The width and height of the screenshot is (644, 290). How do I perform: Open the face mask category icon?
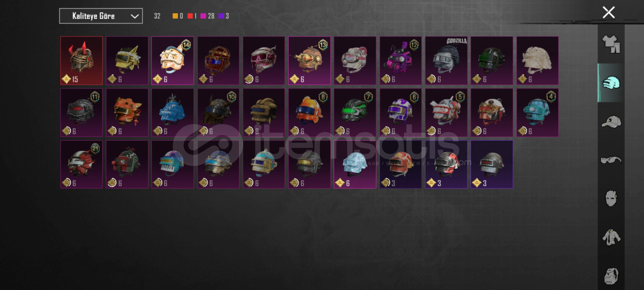[611, 199]
